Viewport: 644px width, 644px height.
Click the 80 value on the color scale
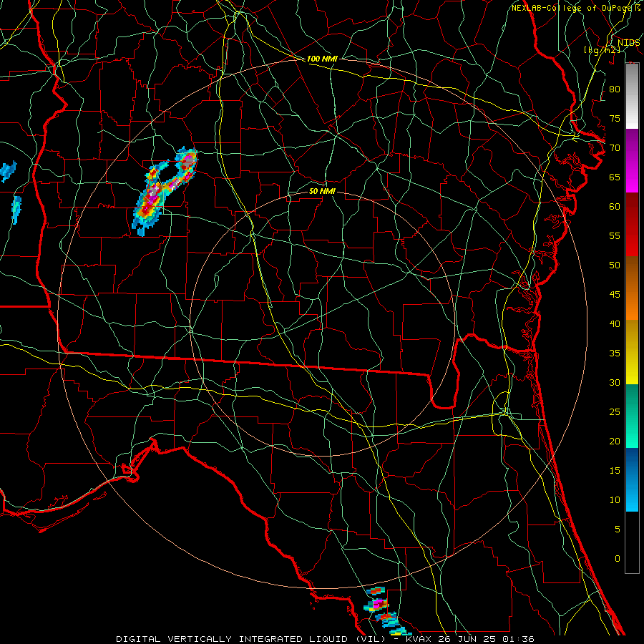click(x=615, y=89)
